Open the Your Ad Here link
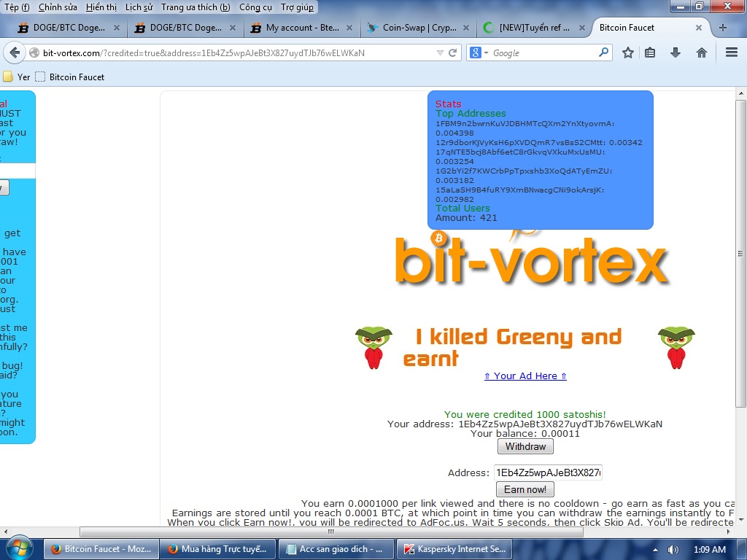 [525, 376]
